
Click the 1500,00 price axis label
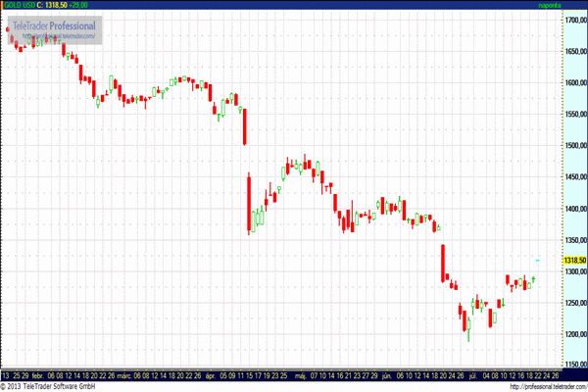[x=573, y=146]
